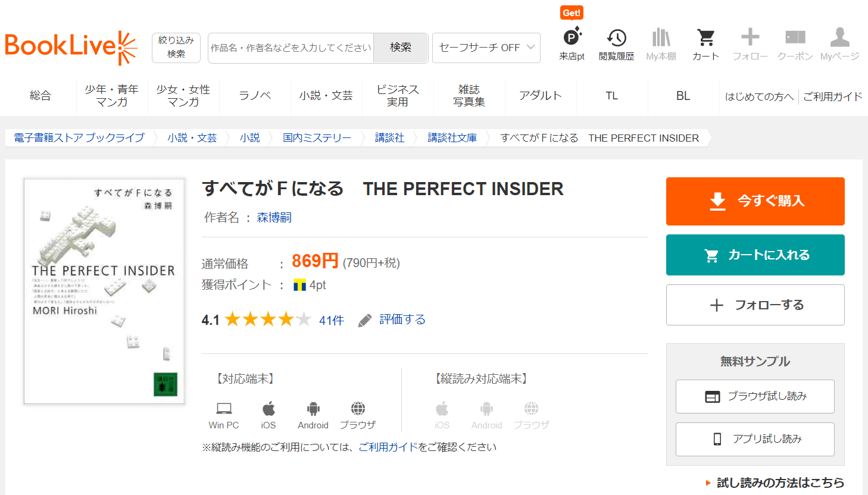
Task: Select the ラノベ category tab
Action: pos(255,96)
